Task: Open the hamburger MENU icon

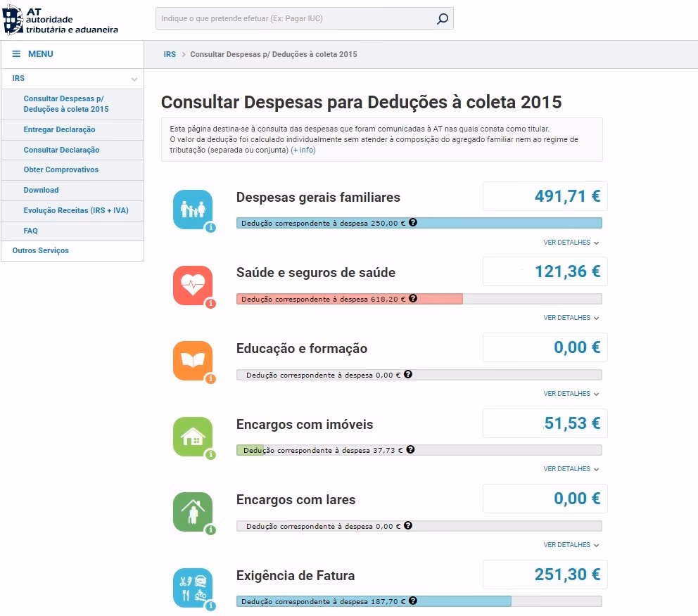Action: (x=16, y=54)
